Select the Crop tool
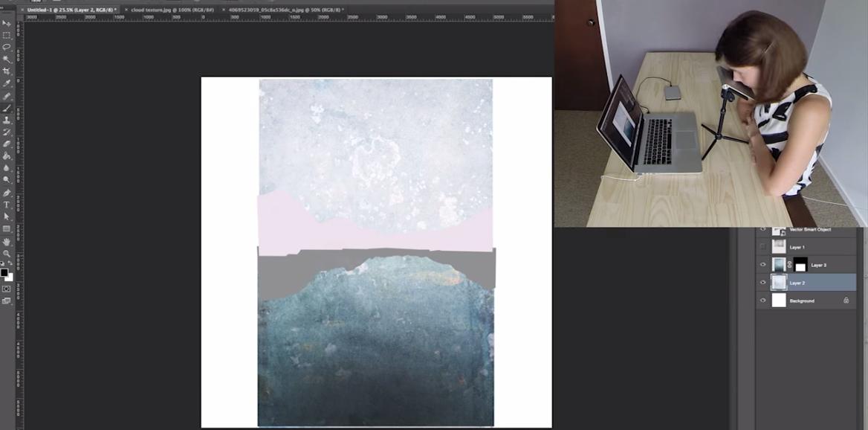 [7, 71]
